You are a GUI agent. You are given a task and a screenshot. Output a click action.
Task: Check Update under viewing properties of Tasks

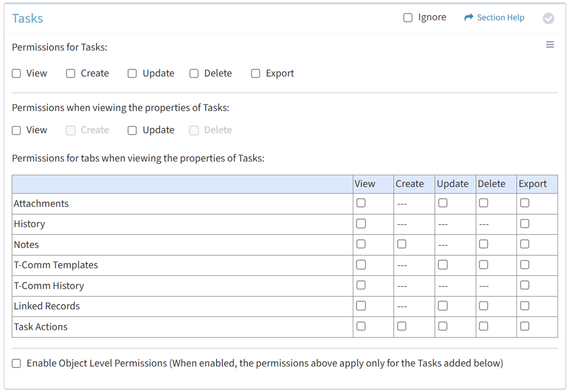[132, 130]
